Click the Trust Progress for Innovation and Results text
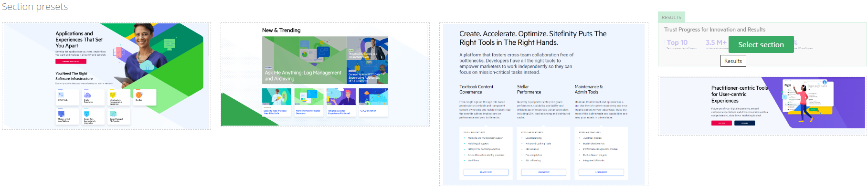 pos(714,30)
